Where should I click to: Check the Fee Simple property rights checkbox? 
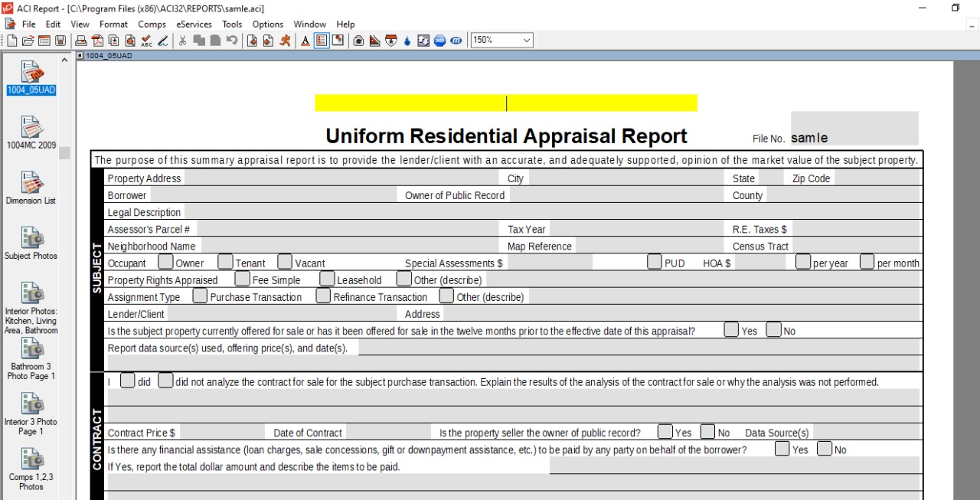click(x=241, y=279)
